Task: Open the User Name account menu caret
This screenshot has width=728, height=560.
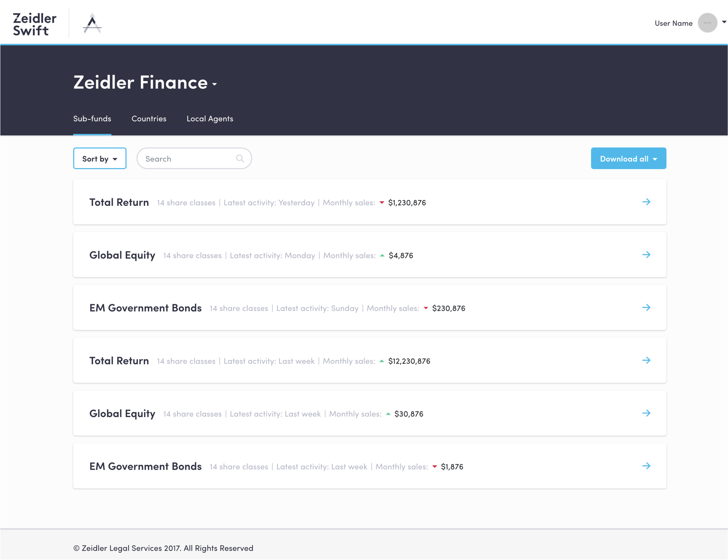Action: [x=724, y=22]
